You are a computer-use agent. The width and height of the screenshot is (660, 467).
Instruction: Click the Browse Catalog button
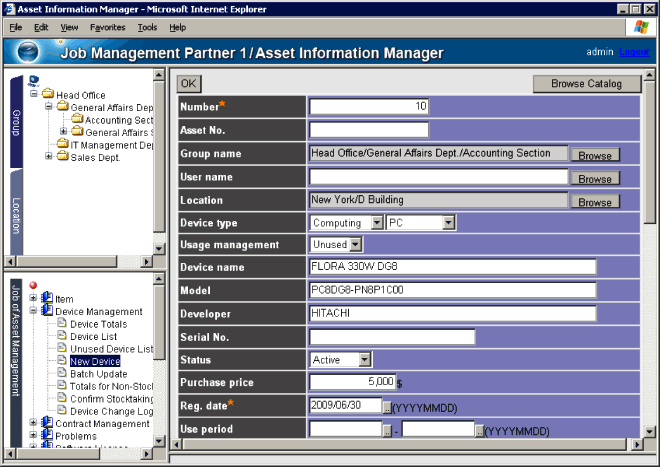click(x=586, y=84)
